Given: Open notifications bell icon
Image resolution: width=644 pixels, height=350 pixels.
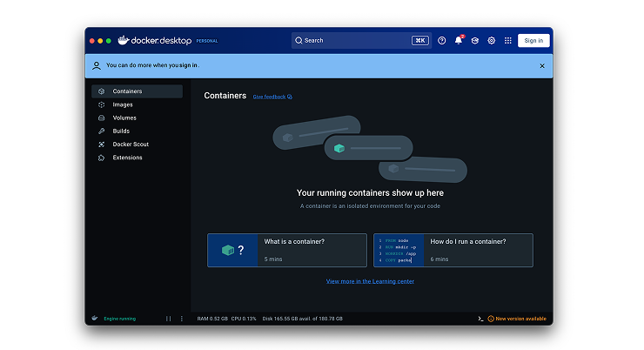Looking at the screenshot, I should [x=459, y=40].
